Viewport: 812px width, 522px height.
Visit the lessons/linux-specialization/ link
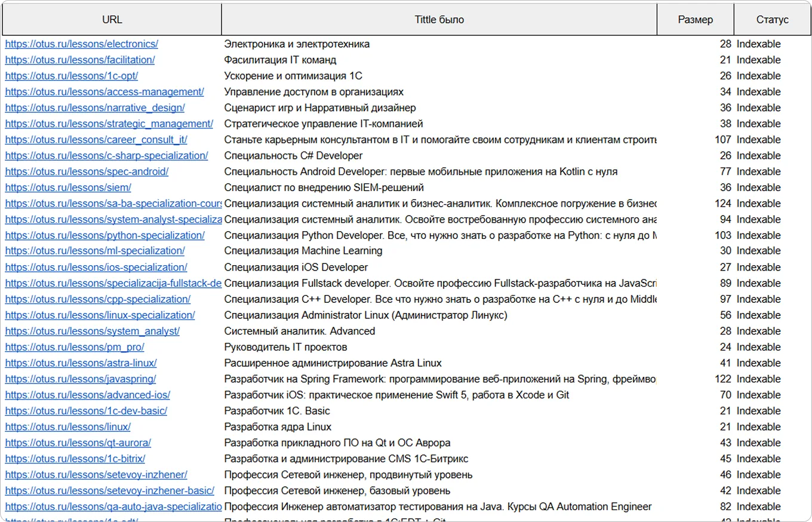click(x=100, y=315)
